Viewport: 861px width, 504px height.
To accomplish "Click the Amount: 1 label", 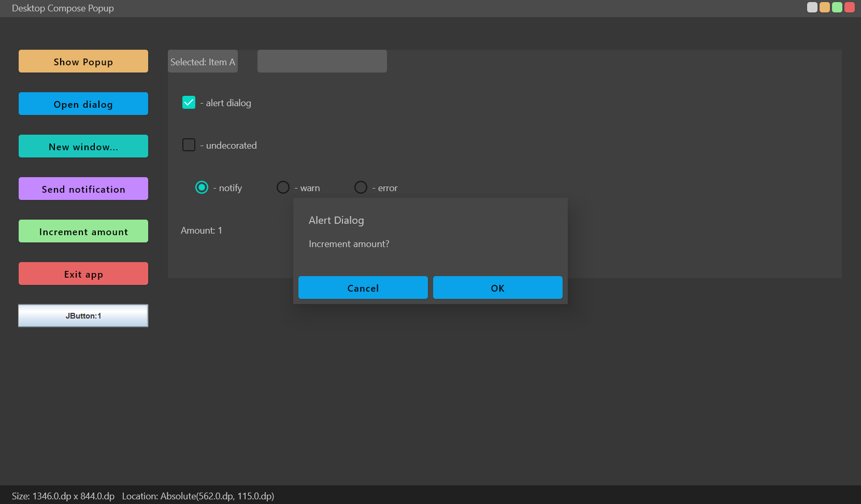I will click(x=201, y=230).
